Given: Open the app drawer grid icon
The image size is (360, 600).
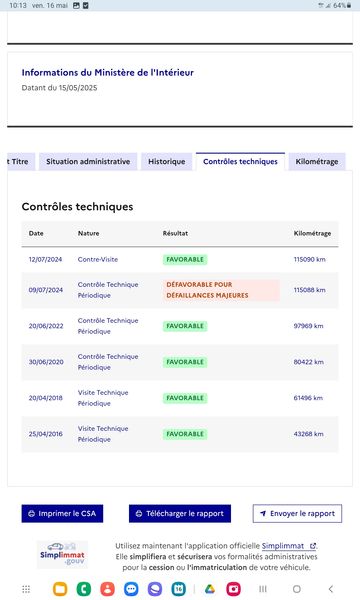Looking at the screenshot, I should (26, 589).
